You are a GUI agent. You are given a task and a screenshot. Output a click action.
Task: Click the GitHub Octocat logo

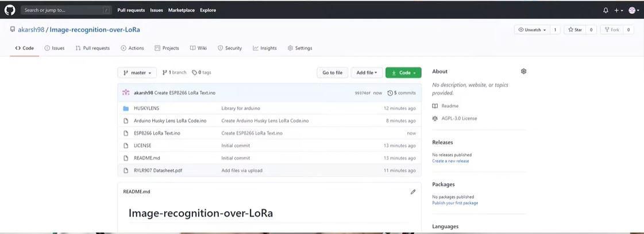click(x=9, y=10)
